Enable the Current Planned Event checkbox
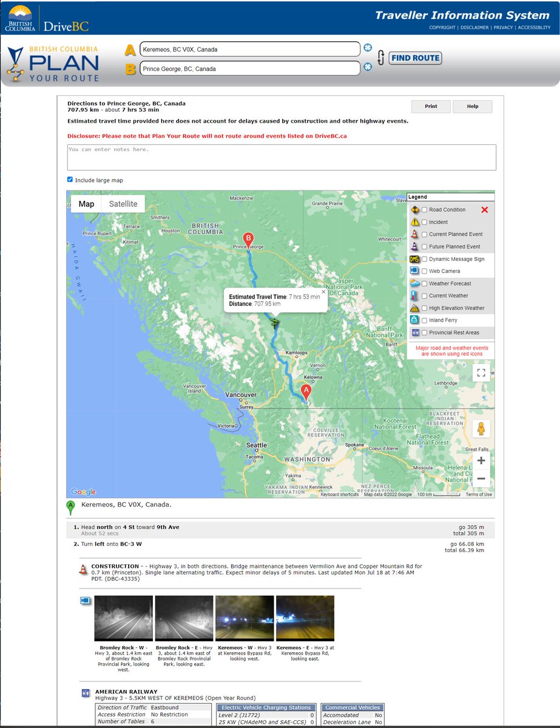Image resolution: width=560 pixels, height=728 pixels. [425, 234]
